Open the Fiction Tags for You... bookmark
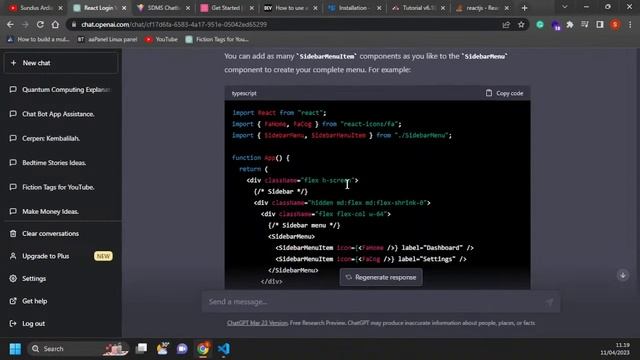The width and height of the screenshot is (640, 360). pyautogui.click(x=217, y=39)
